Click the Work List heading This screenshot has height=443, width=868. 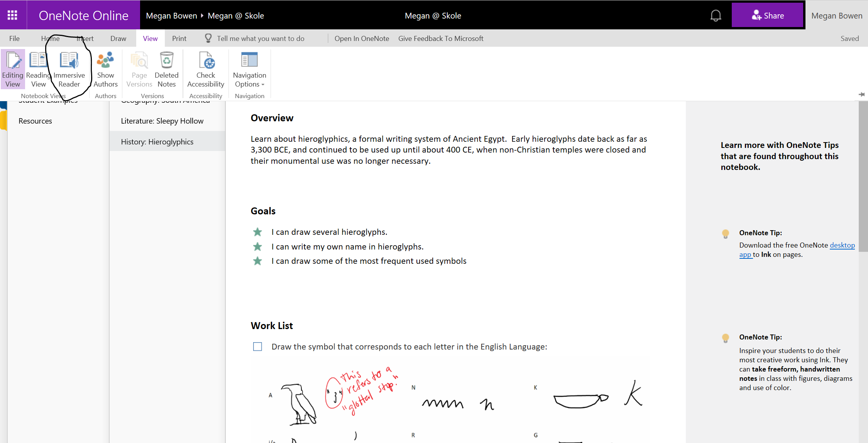tap(272, 326)
